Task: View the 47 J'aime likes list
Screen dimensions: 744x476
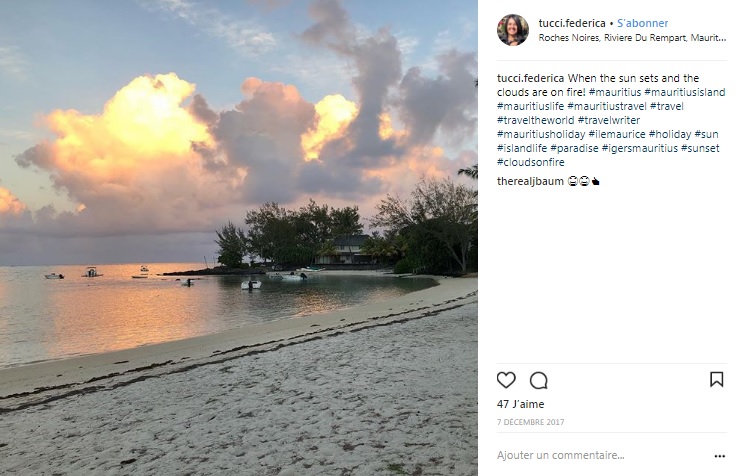Action: pyautogui.click(x=520, y=404)
